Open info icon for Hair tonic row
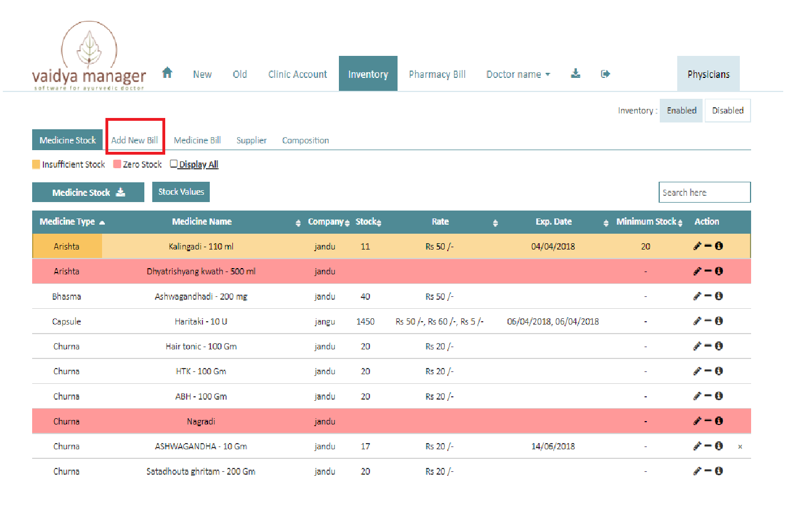 pyautogui.click(x=719, y=346)
